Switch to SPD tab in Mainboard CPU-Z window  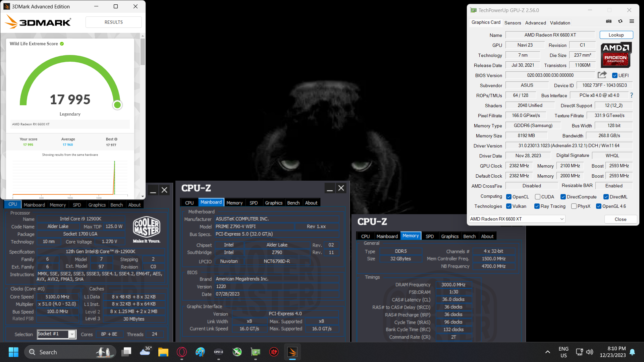[254, 203]
